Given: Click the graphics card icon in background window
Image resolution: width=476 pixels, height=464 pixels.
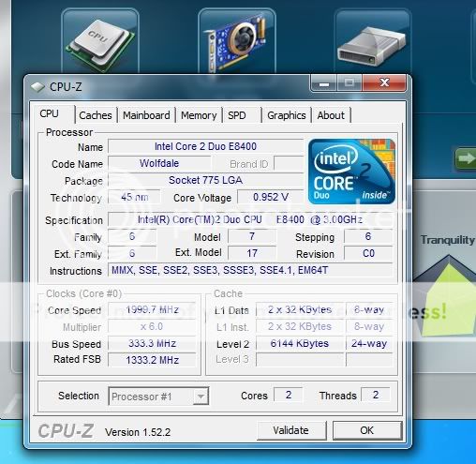Looking at the screenshot, I should click(x=236, y=43).
